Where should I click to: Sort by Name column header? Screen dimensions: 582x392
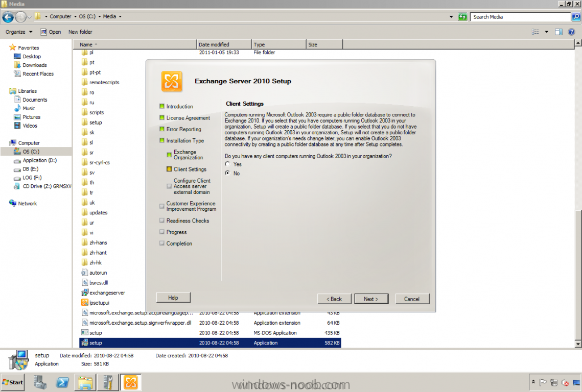pyautogui.click(x=135, y=44)
